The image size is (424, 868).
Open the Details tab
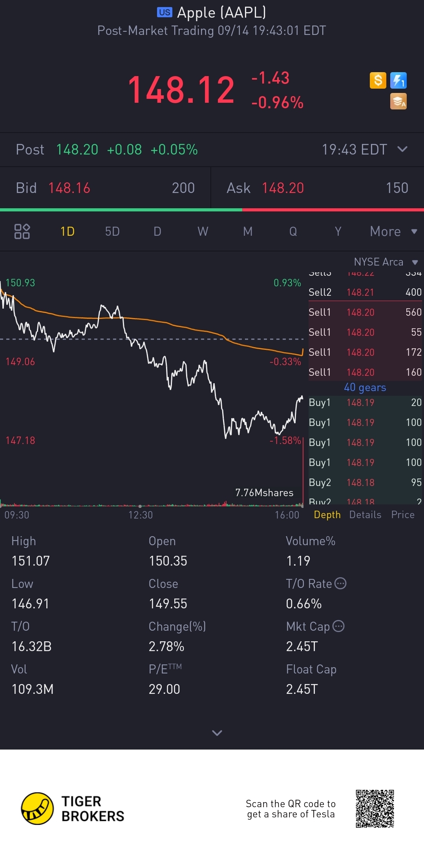point(365,515)
